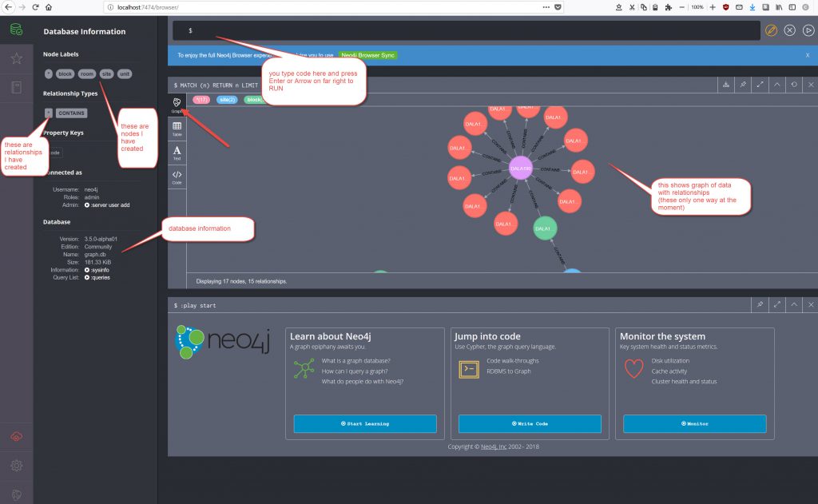Image resolution: width=818 pixels, height=504 pixels.
Task: Click the Database Information sidebar icon
Action: pos(16,30)
